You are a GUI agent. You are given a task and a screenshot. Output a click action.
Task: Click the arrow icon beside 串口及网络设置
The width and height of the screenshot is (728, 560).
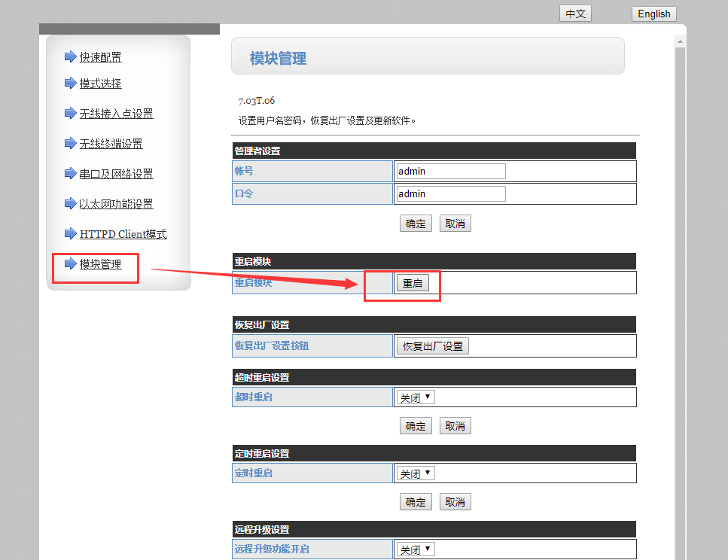70,174
